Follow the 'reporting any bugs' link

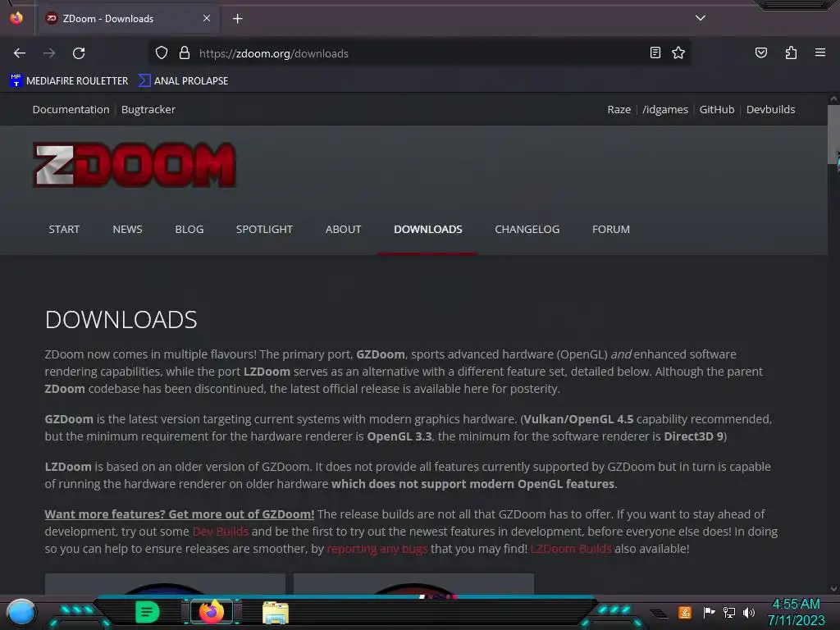[x=377, y=549]
